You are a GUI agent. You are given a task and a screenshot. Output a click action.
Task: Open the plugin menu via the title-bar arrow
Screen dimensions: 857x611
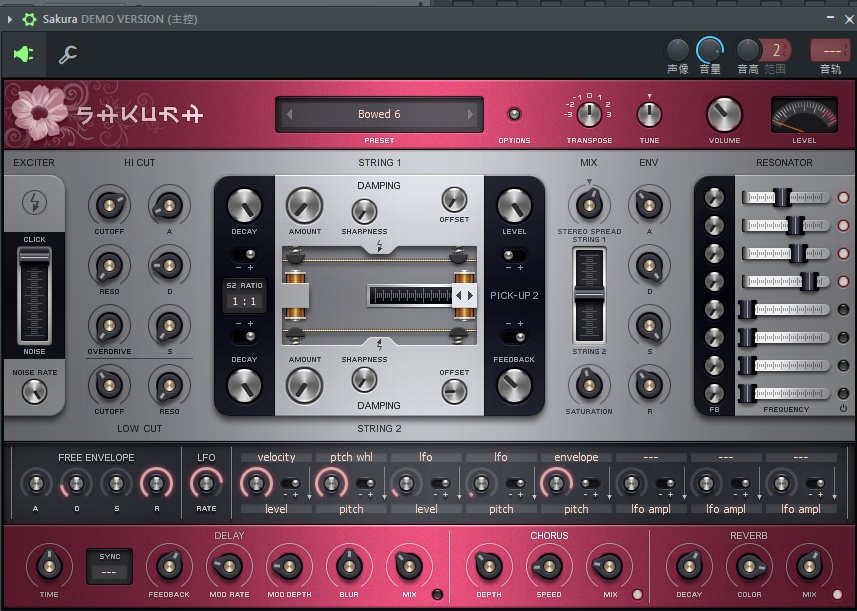tap(8, 18)
